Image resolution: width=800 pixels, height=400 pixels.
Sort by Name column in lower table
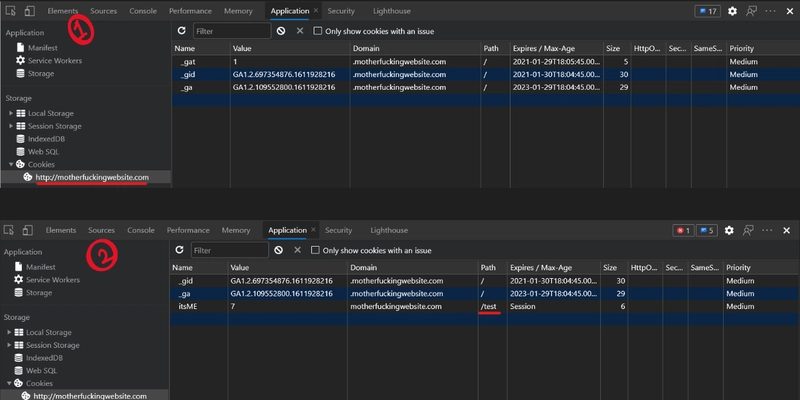click(198, 267)
